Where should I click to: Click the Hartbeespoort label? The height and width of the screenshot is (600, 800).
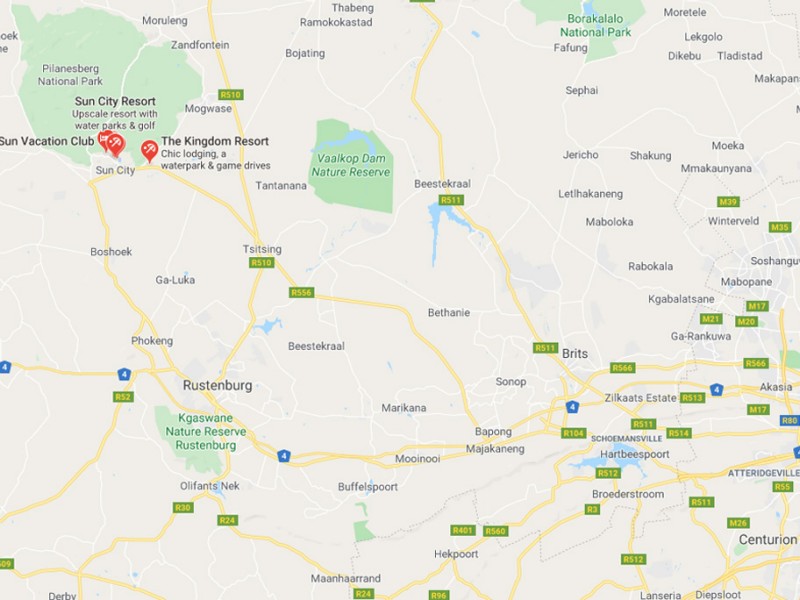pyautogui.click(x=635, y=454)
